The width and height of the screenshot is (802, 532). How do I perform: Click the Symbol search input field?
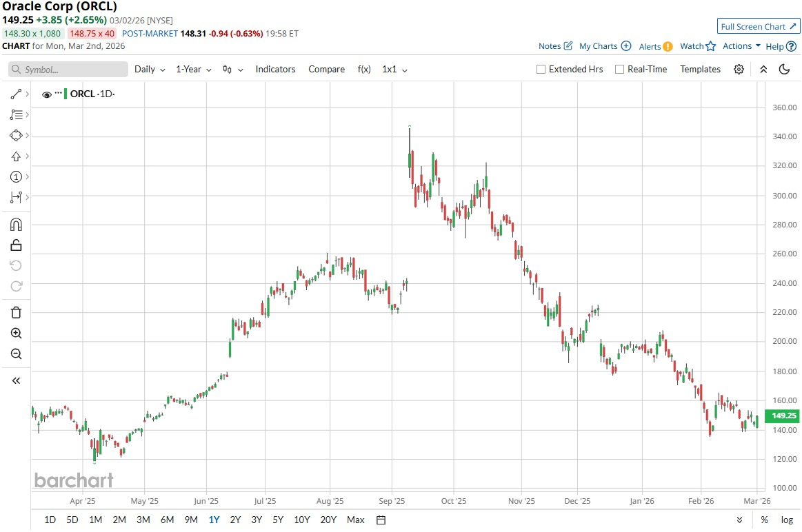[x=68, y=70]
